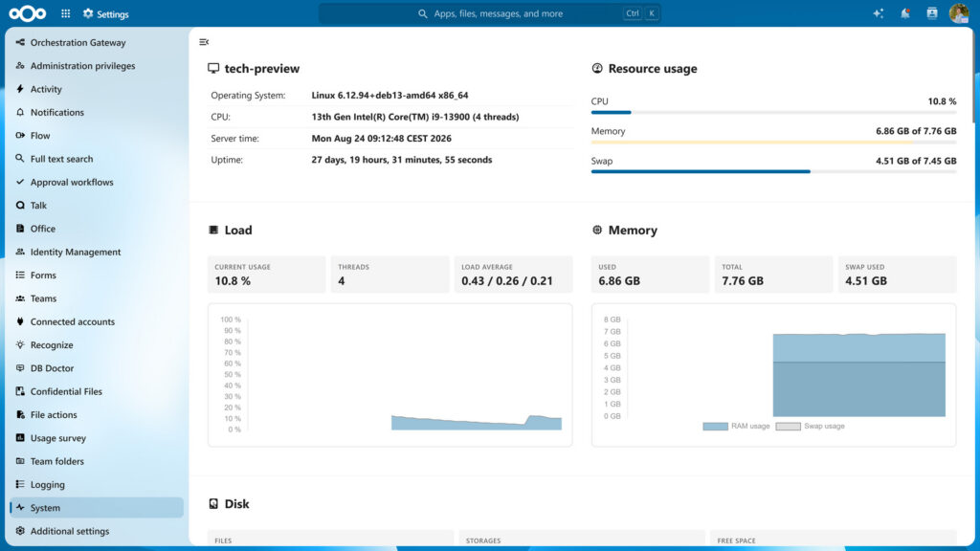Viewport: 980px width, 551px height.
Task: Toggle RAM usage legend in chart
Action: [x=736, y=426]
